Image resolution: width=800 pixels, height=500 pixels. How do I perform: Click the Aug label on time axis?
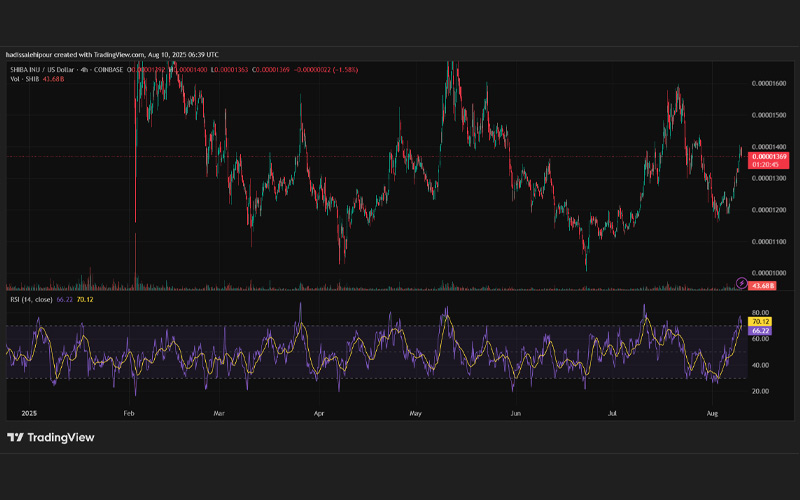tap(712, 413)
